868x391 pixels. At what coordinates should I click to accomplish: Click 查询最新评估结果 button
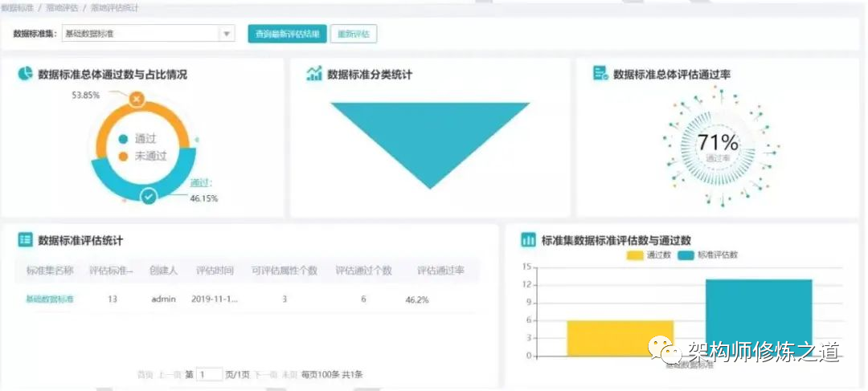pos(287,34)
